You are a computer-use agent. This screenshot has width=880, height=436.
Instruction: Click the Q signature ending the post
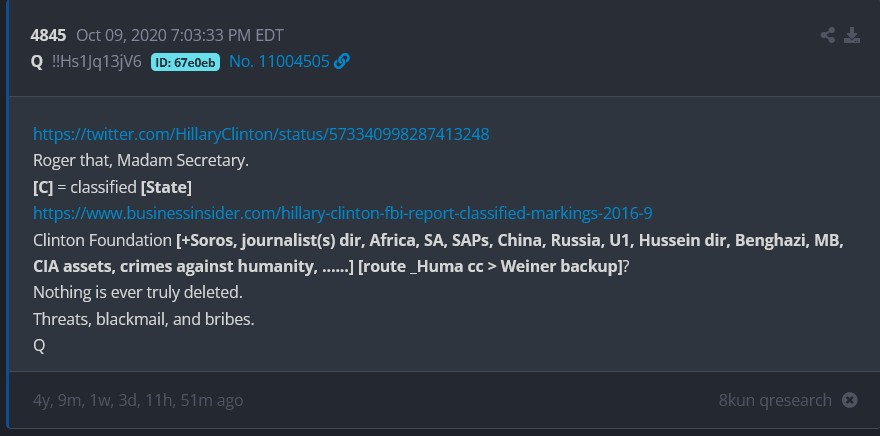point(39,346)
